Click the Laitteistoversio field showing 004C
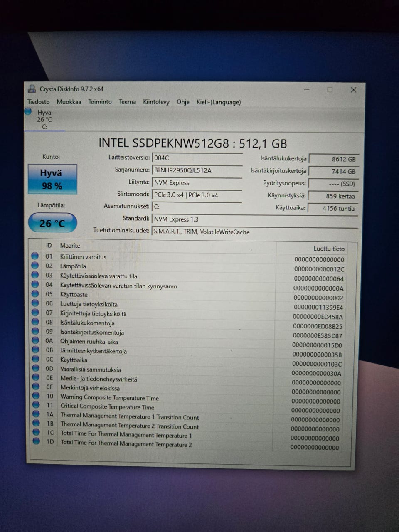 [197, 158]
